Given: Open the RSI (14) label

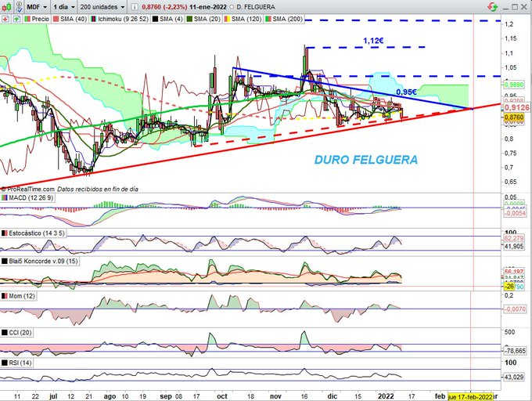Looking at the screenshot, I should [x=20, y=363].
